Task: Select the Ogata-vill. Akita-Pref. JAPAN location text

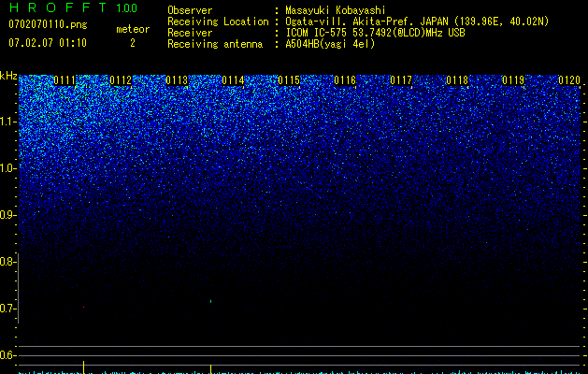Action: pos(417,22)
